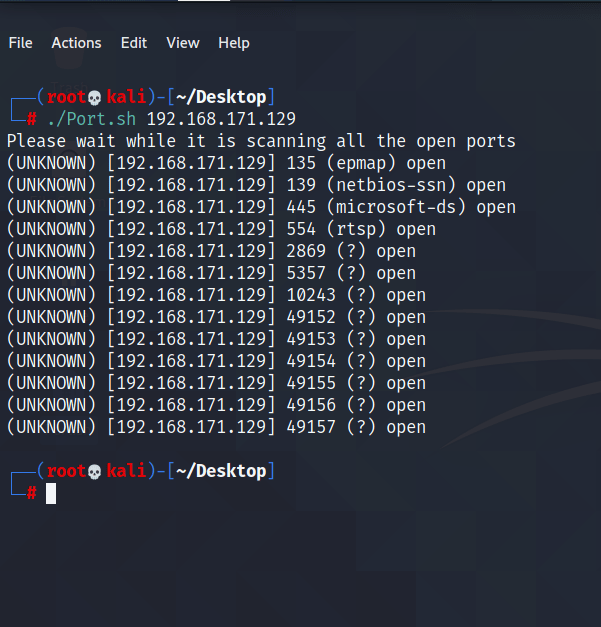Open the Actions menu

point(76,43)
